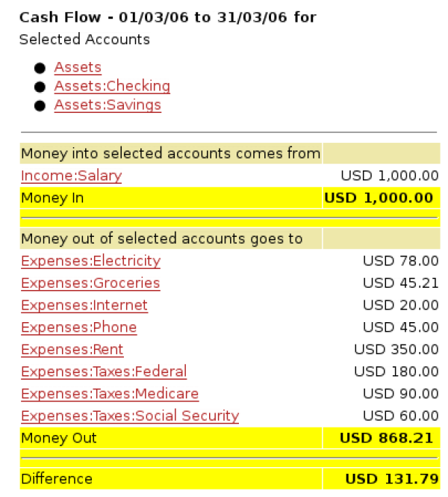Open the Expenses:Phone link
This screenshot has width=448, height=497.
78,327
